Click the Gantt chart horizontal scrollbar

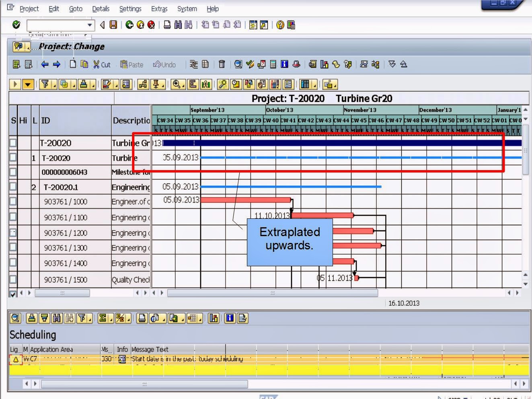(x=273, y=293)
